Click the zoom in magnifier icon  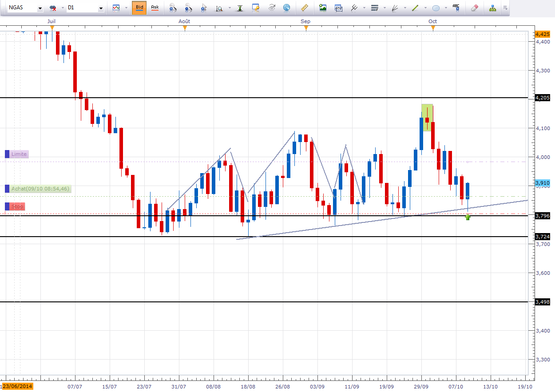pyautogui.click(x=173, y=8)
